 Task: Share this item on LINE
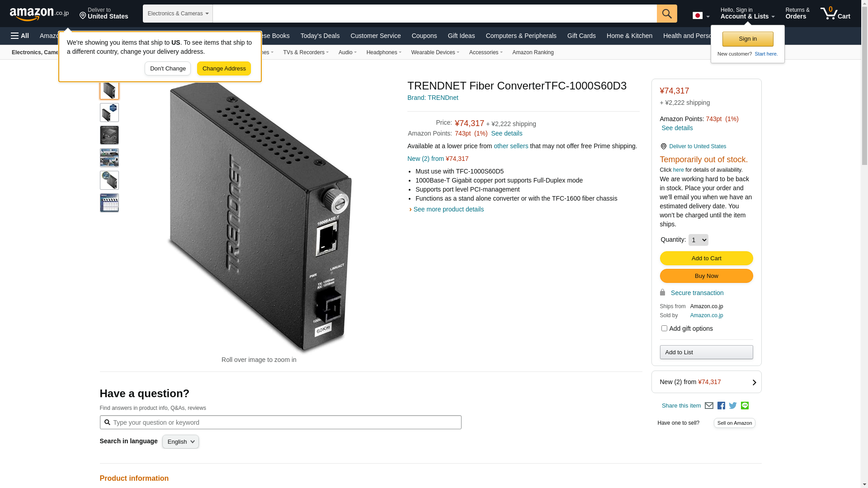pyautogui.click(x=745, y=406)
